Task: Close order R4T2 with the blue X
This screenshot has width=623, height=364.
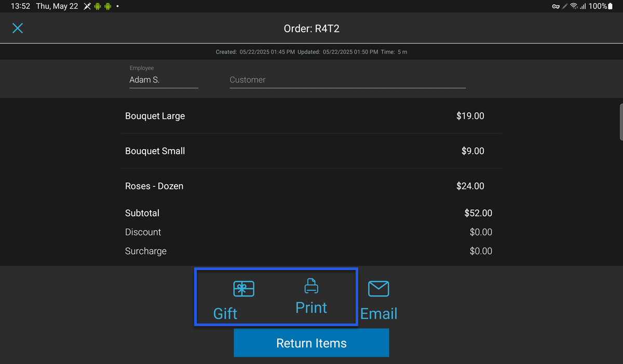Action: point(18,28)
